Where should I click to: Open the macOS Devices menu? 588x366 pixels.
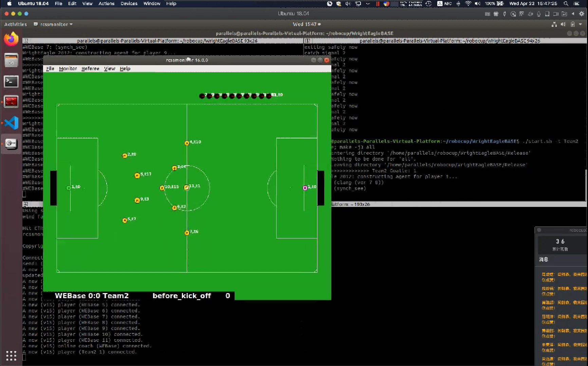coord(129,4)
